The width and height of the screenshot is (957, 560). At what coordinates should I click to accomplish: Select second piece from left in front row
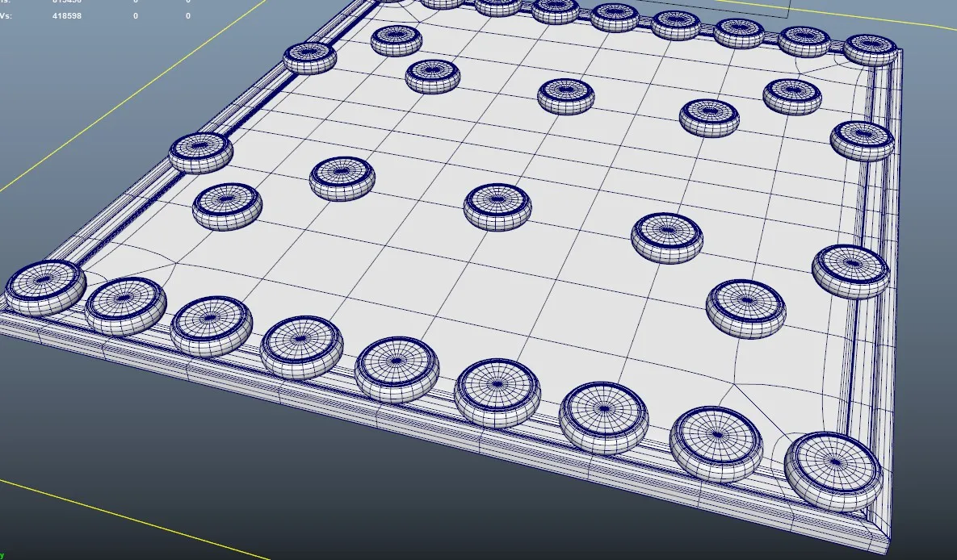point(125,305)
